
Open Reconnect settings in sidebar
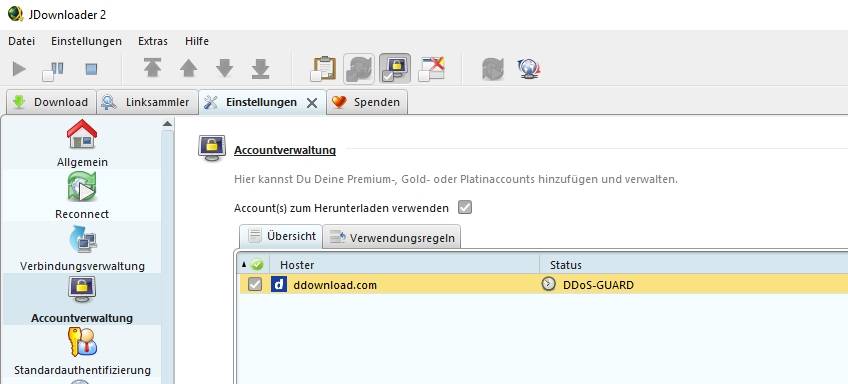point(82,195)
